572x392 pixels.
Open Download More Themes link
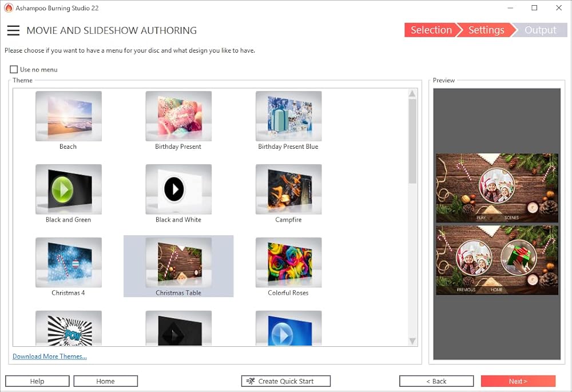point(50,357)
